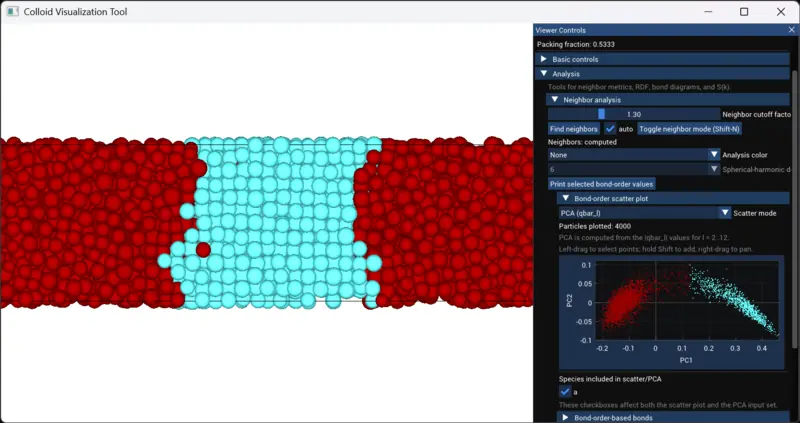Uncheck species a checkbox

tap(565, 392)
